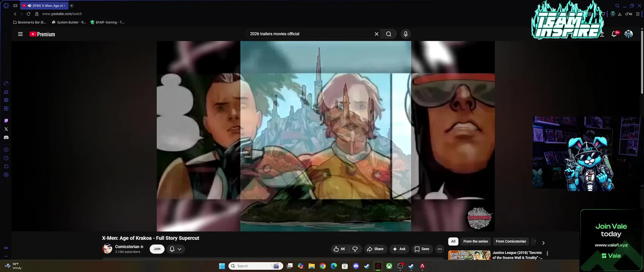Show next filter chips arrow
The width and height of the screenshot is (644, 272).
(543, 243)
